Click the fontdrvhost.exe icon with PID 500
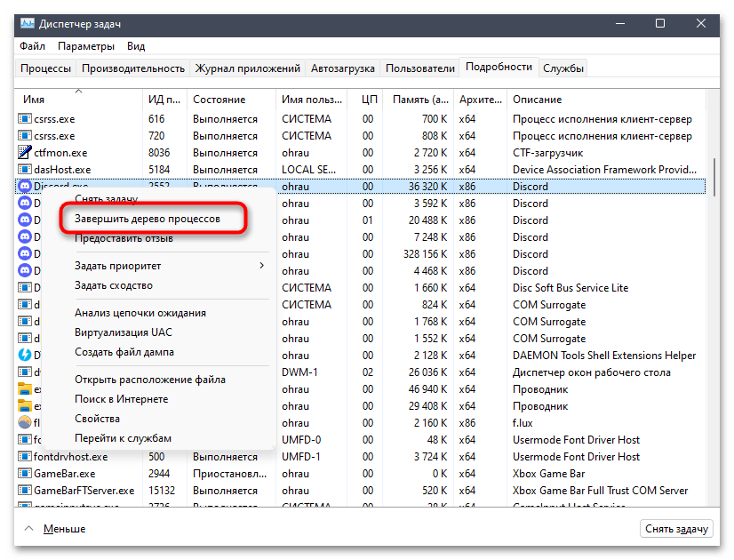Image resolution: width=734 pixels, height=560 pixels. (24, 457)
